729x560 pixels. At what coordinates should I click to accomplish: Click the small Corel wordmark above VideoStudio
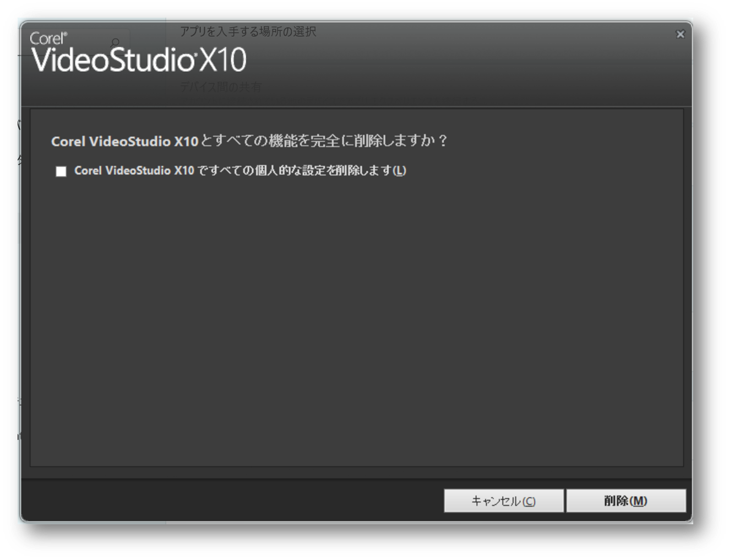48,39
